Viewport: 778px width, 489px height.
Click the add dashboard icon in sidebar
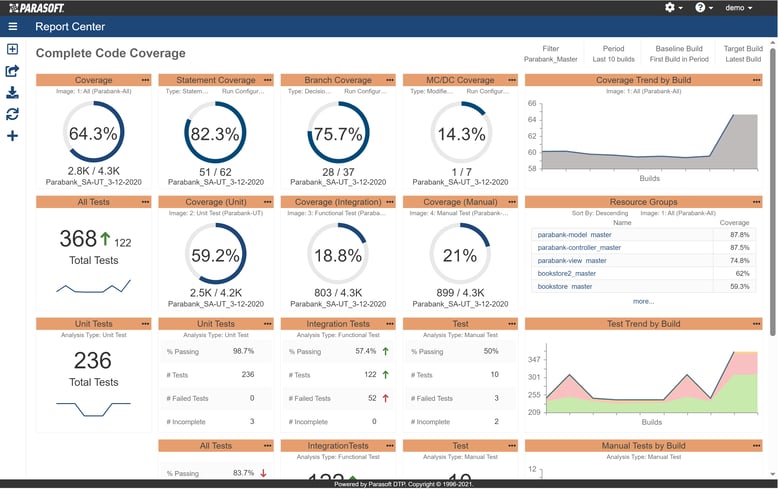[12, 49]
